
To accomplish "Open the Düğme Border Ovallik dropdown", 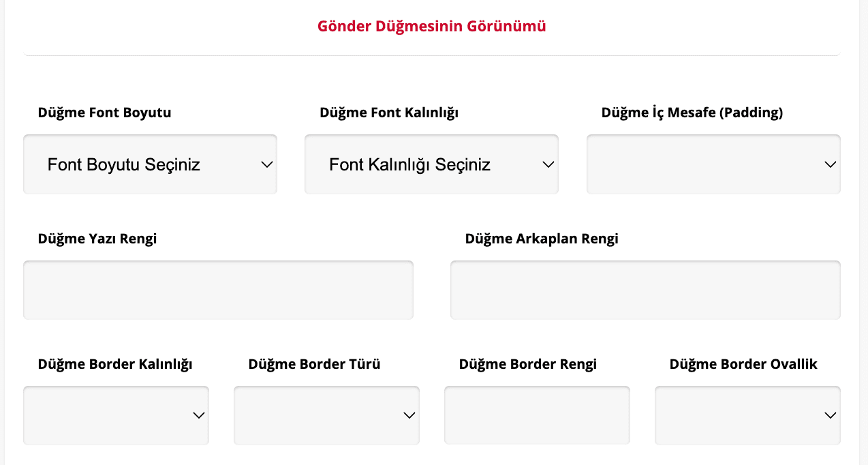I will (747, 415).
